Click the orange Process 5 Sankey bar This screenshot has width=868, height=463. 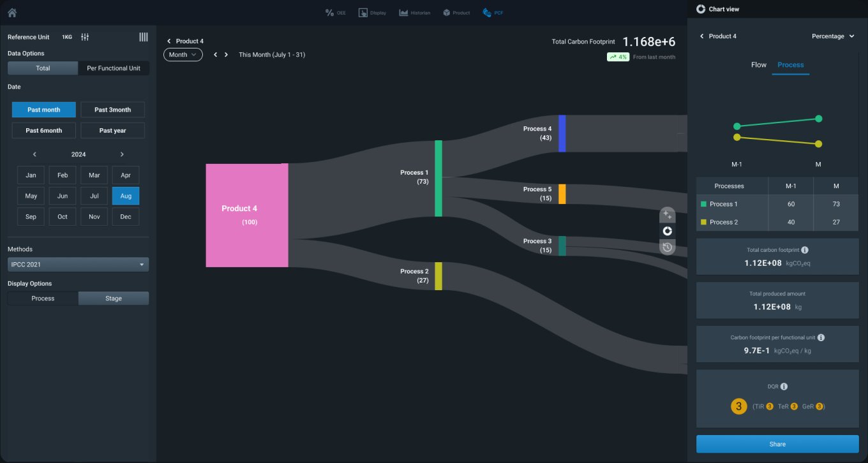(562, 194)
